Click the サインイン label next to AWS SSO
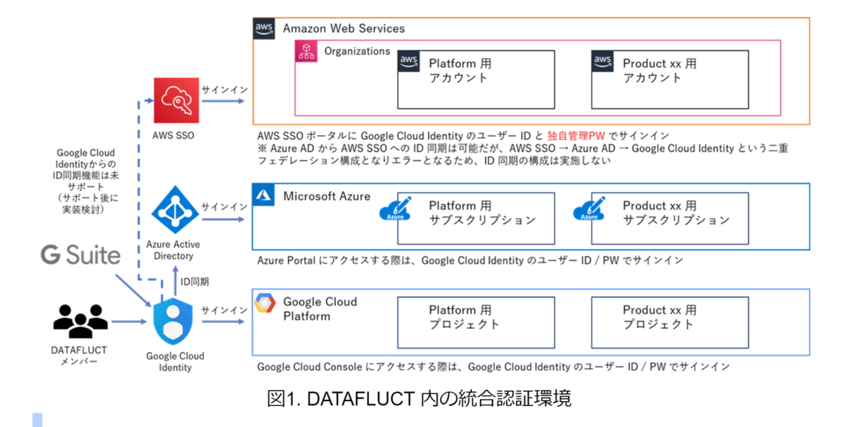Image resolution: width=868 pixels, height=427 pixels. pos(224,90)
